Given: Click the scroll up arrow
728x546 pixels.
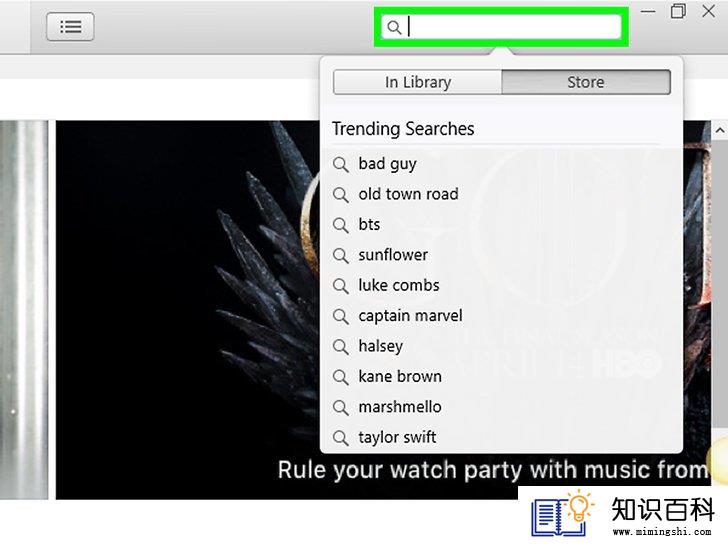Looking at the screenshot, I should [720, 130].
